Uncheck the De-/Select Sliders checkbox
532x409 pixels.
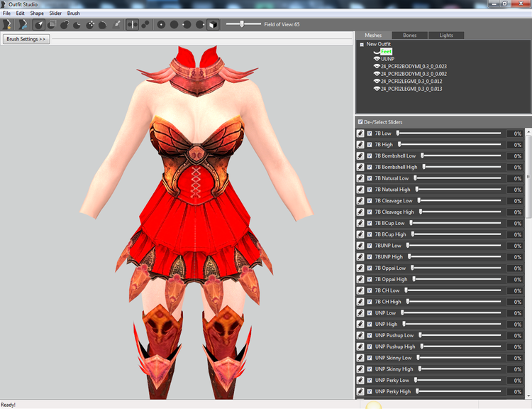coord(360,121)
